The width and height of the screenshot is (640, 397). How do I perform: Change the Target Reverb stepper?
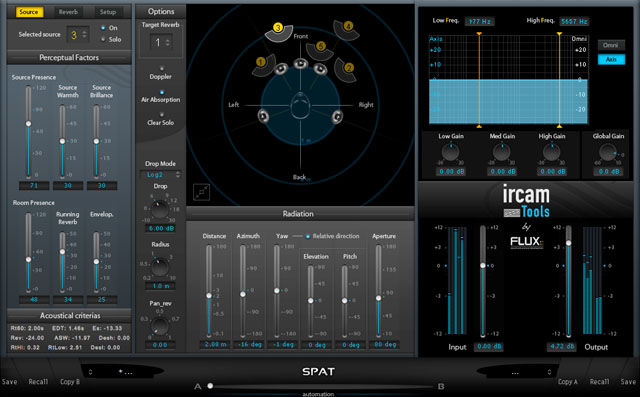click(x=168, y=42)
